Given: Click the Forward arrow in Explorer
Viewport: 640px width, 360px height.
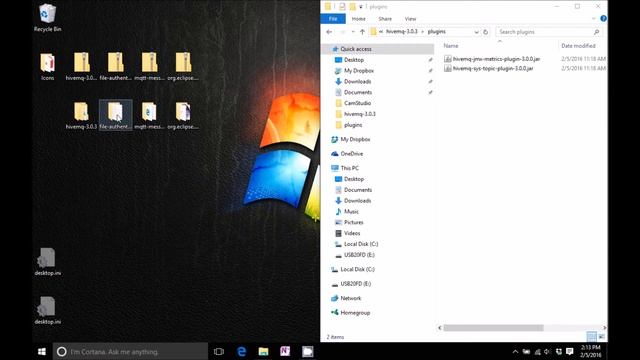Looking at the screenshot, I should pyautogui.click(x=343, y=32).
